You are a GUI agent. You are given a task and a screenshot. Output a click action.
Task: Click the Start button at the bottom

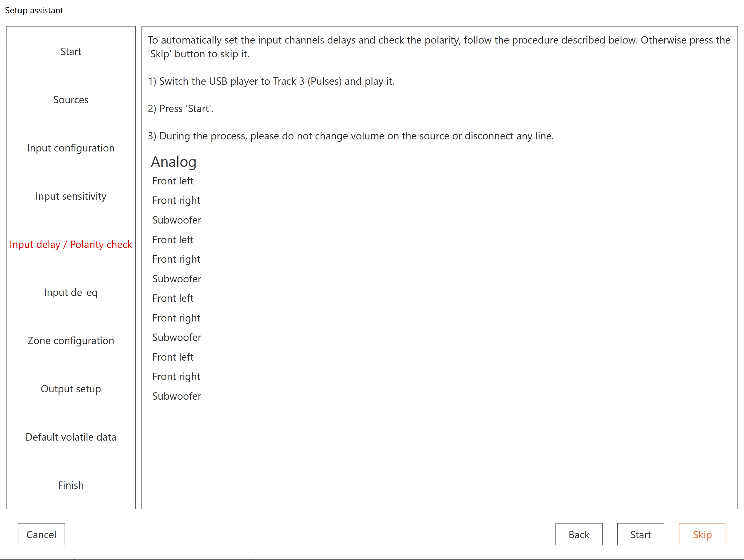(x=640, y=534)
